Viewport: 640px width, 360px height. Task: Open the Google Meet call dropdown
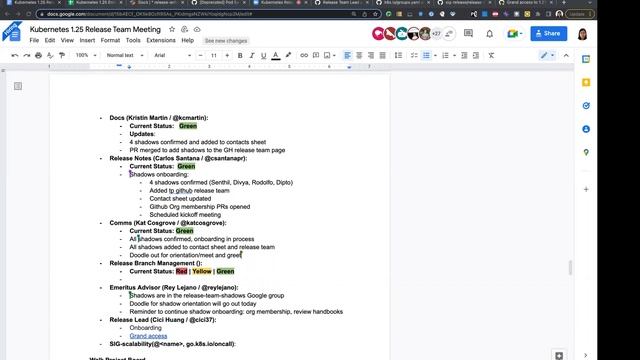click(x=515, y=33)
